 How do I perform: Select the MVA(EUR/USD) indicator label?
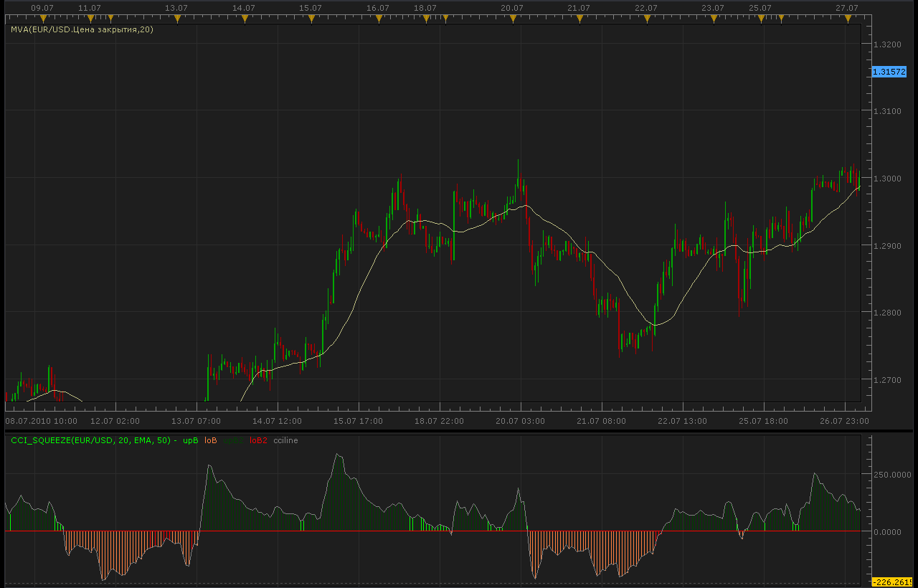pyautogui.click(x=82, y=30)
